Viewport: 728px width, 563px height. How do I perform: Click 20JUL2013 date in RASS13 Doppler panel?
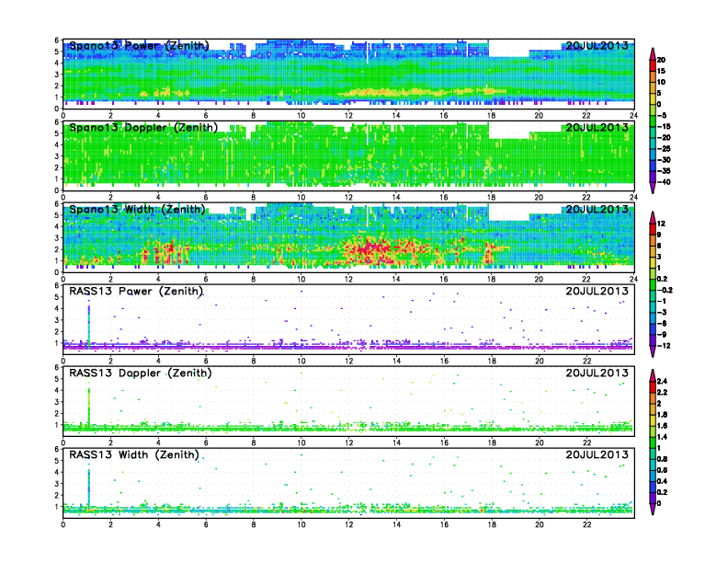pyautogui.click(x=597, y=373)
